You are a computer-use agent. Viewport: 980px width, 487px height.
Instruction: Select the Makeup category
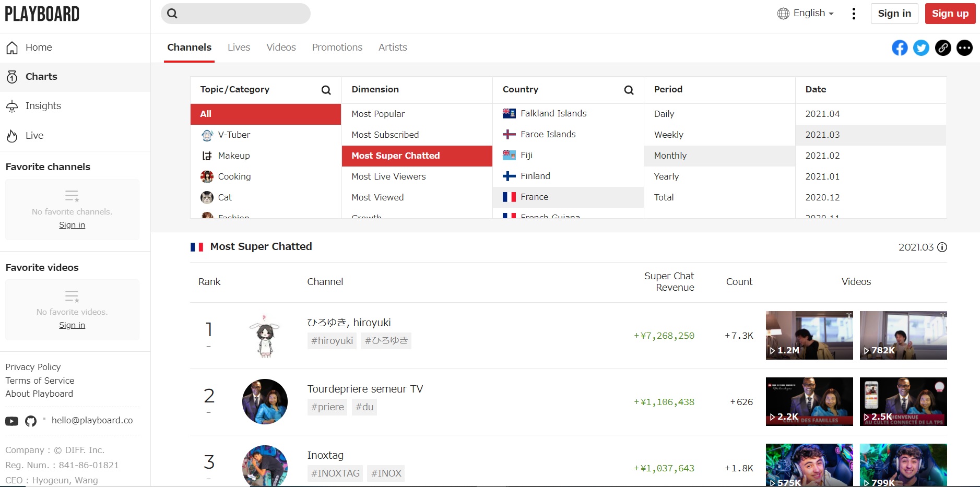(266, 156)
